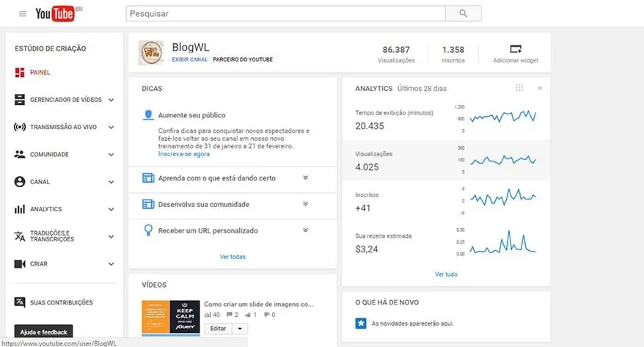Click the 1.358 Inscritos counter
The image size is (644, 347).
click(x=453, y=54)
